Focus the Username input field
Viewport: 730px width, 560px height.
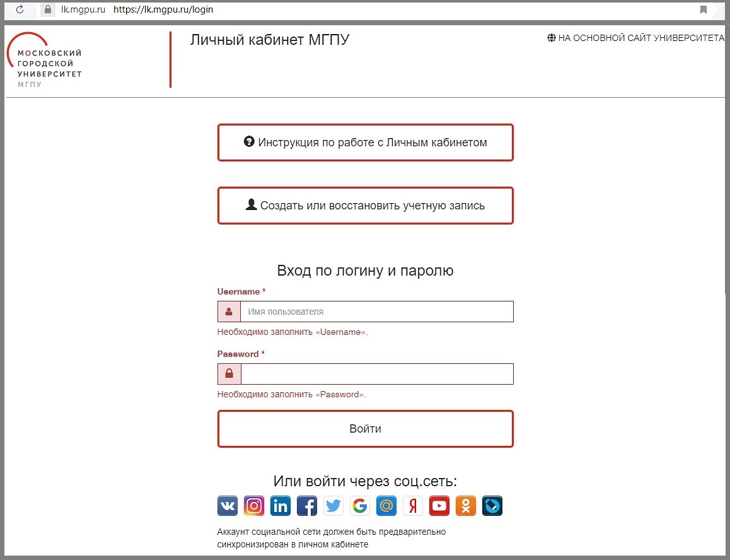coord(376,312)
